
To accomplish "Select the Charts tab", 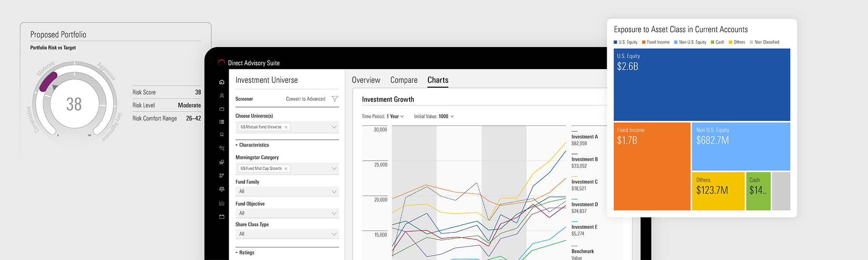I will (438, 80).
